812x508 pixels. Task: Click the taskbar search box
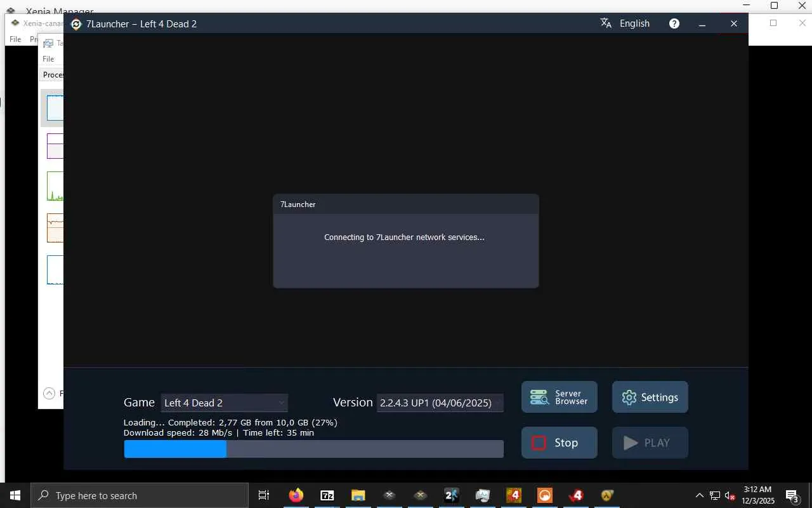(140, 495)
